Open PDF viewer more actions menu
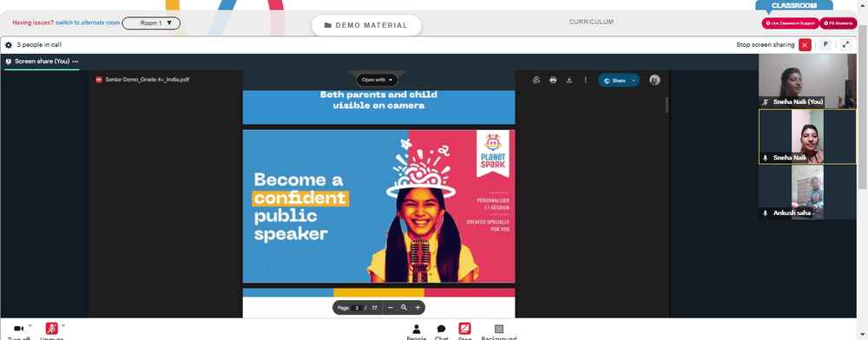The image size is (868, 340). (585, 80)
